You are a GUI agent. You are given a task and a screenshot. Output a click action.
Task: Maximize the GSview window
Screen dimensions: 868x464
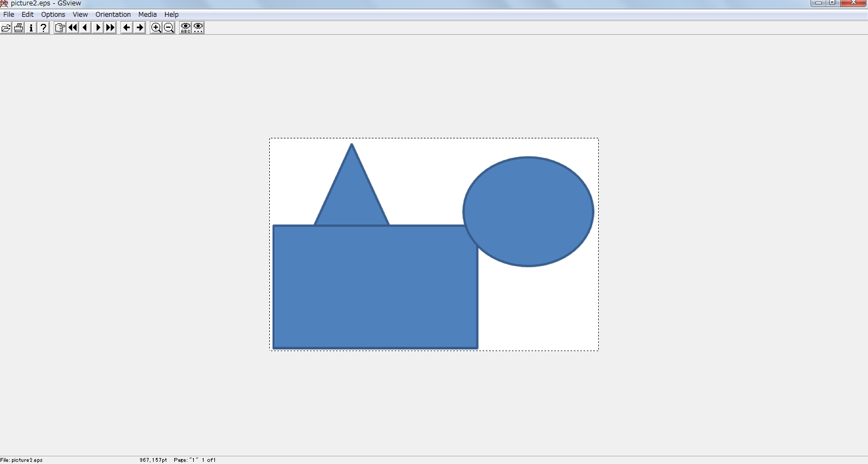[833, 3]
